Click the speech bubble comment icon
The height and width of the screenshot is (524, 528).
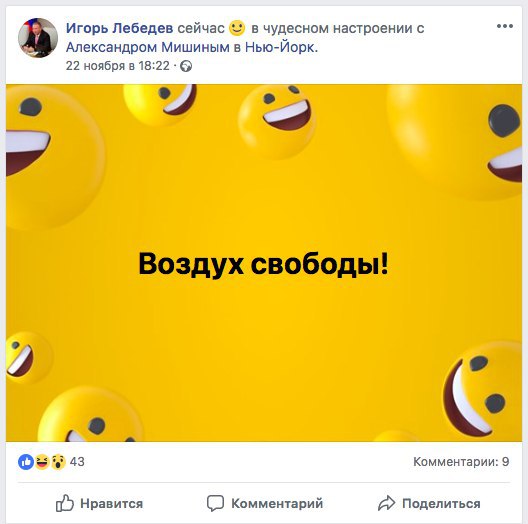tap(215, 503)
